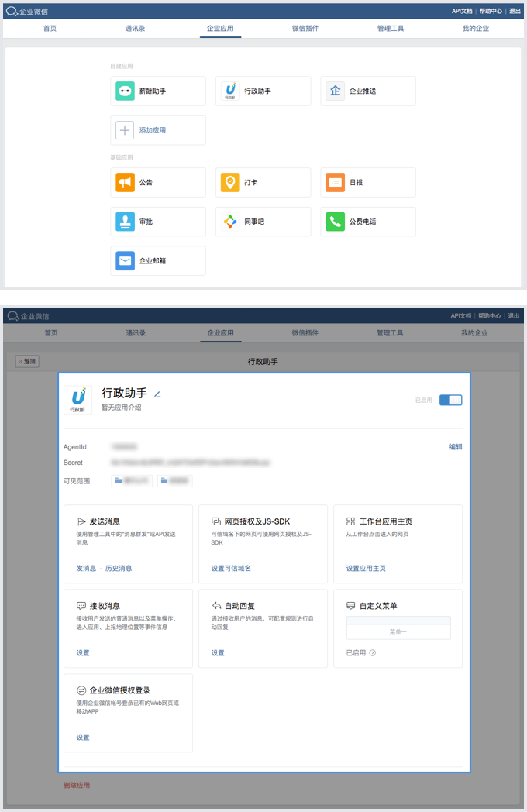Click second folder chip in 可见范围
The height and width of the screenshot is (812, 527).
coord(175,481)
